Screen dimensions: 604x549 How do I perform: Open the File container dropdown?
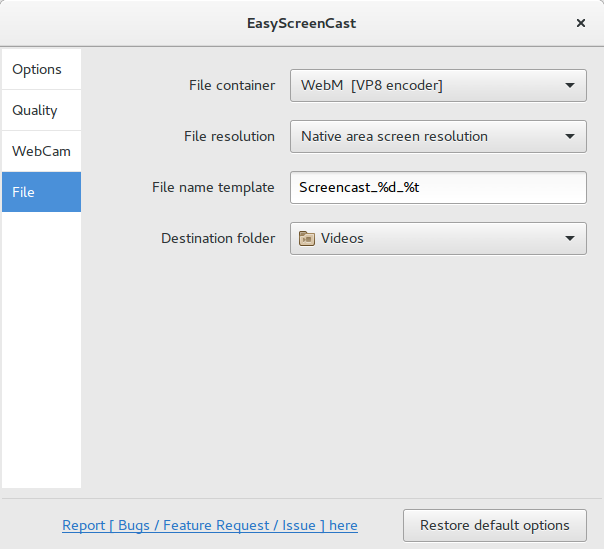[x=438, y=86]
